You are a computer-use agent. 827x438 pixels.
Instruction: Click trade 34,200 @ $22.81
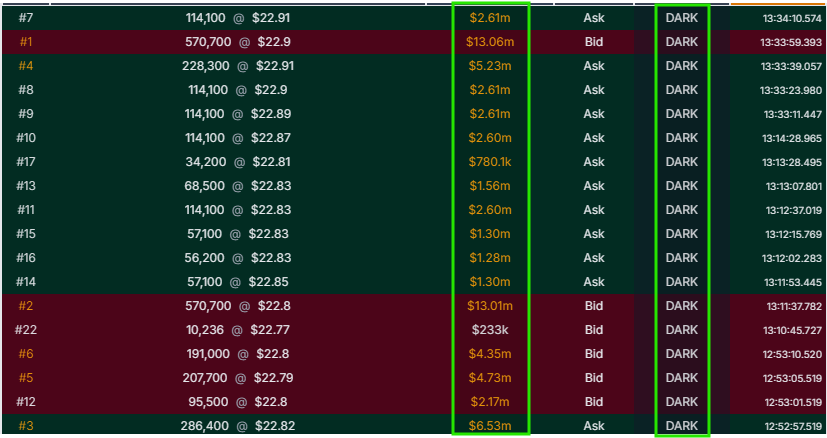(x=238, y=162)
